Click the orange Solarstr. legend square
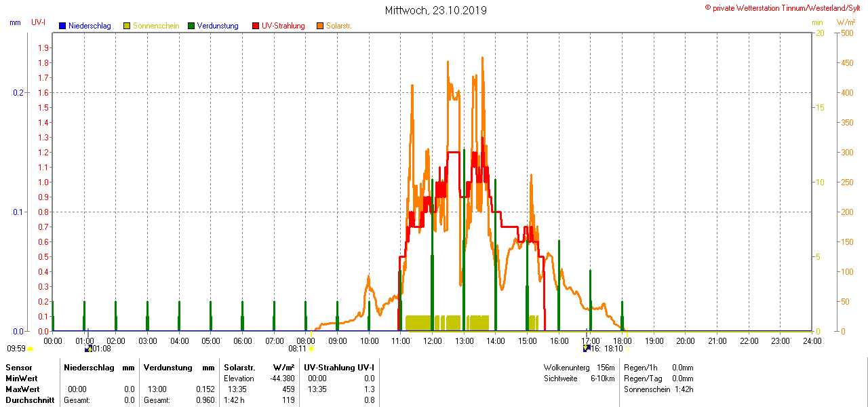The image size is (868, 407). click(x=320, y=26)
